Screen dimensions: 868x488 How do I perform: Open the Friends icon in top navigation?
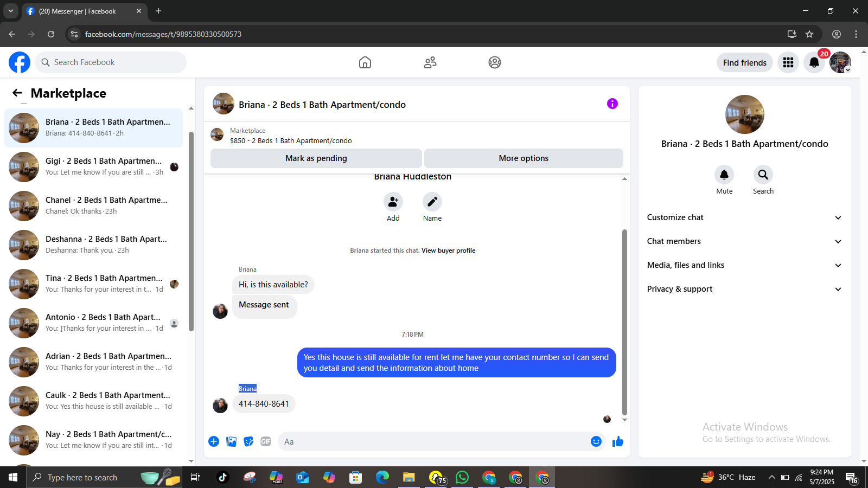[430, 62]
